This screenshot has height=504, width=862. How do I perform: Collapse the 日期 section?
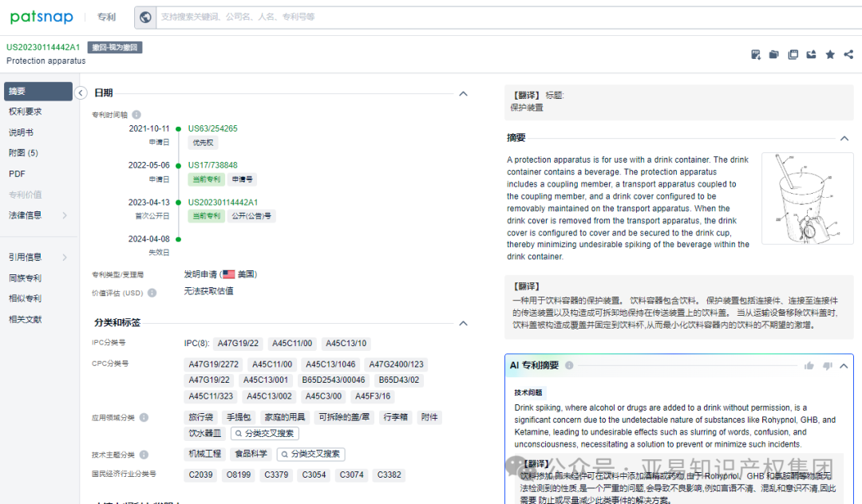click(x=463, y=93)
